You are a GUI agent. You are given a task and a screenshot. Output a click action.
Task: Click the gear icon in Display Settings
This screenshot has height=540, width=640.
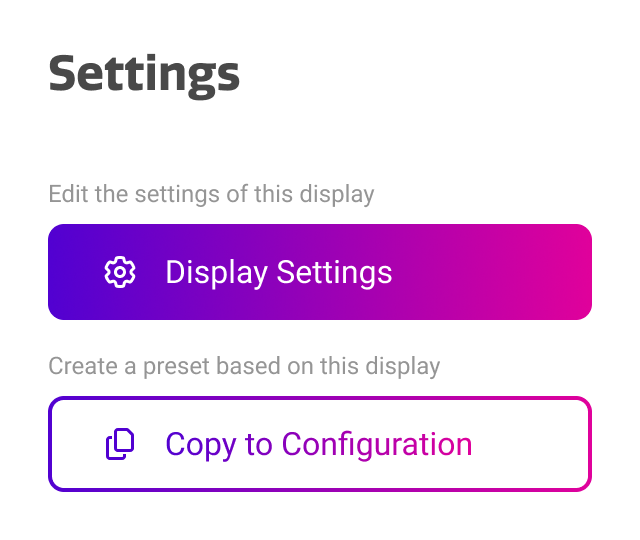coord(120,272)
